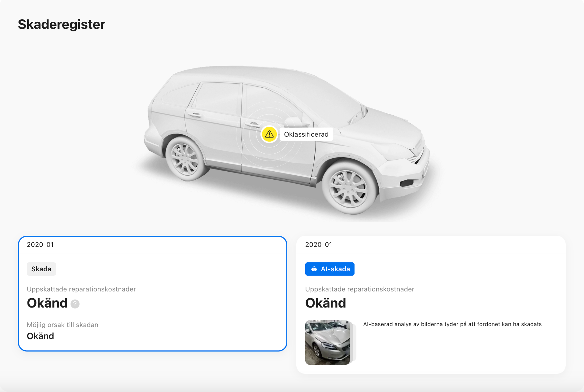Click the Möjlig orsak till skadan label
Screen dimensions: 584x392
click(62, 325)
